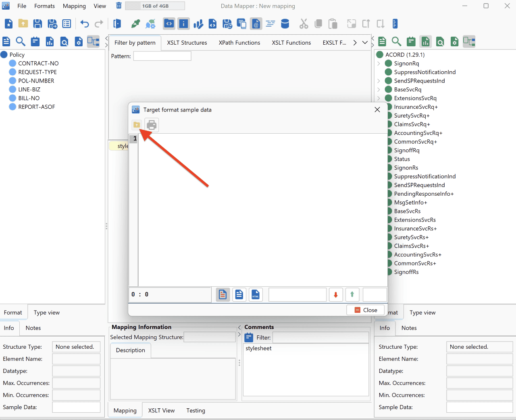Toggle the blue tree structure view above Policy
Viewport: 516px width, 420px height.
(x=93, y=41)
